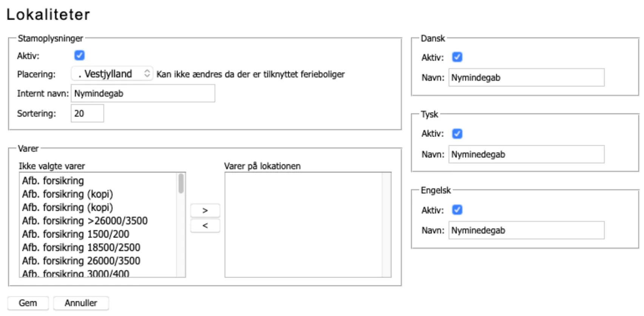Viewport: 644px width, 316px height.
Task: Select the first Afb. forsikring list item
Action: (x=53, y=181)
